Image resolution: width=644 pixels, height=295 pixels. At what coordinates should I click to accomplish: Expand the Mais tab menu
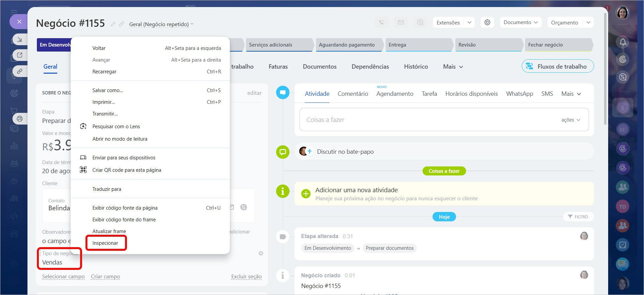click(x=453, y=67)
